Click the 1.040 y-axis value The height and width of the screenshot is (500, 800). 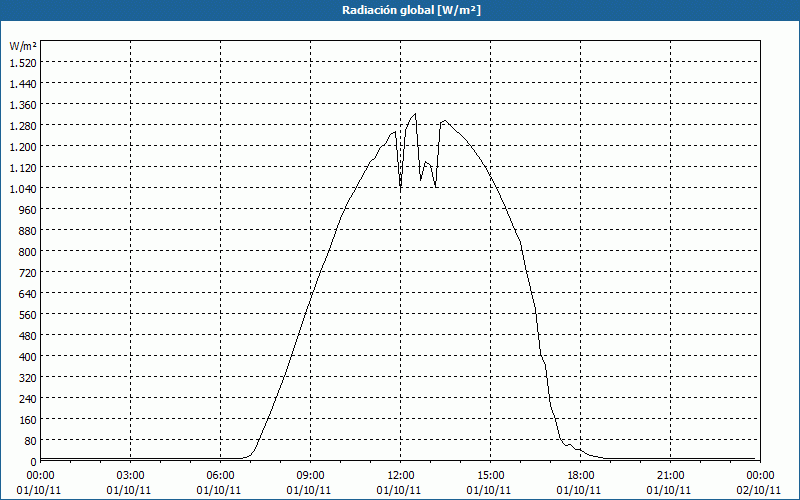click(23, 189)
